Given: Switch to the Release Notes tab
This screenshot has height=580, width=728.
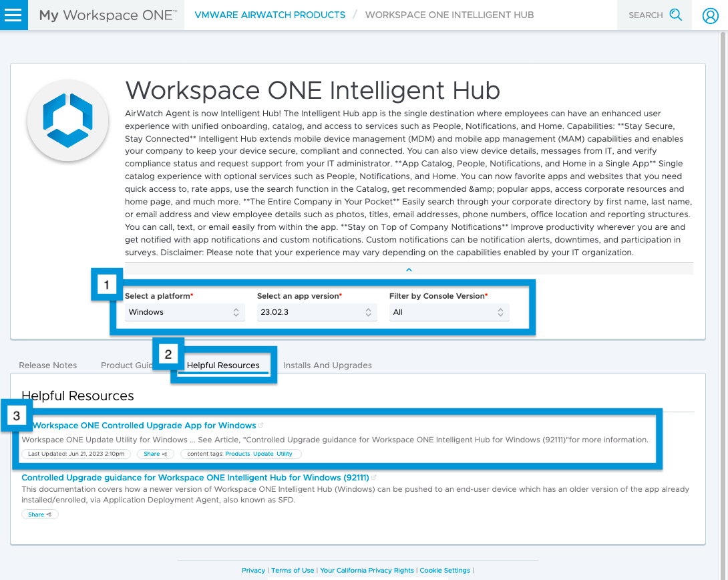Looking at the screenshot, I should [x=47, y=366].
